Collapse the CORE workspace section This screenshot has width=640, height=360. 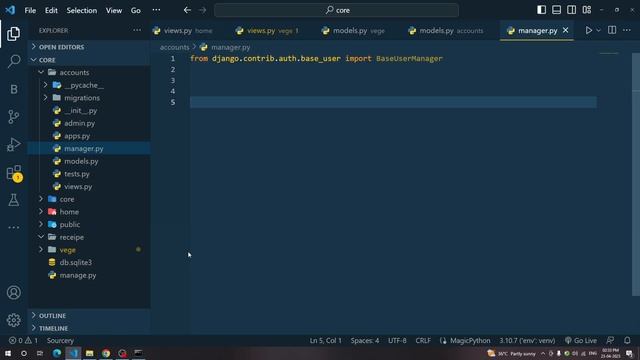[x=89, y=60]
